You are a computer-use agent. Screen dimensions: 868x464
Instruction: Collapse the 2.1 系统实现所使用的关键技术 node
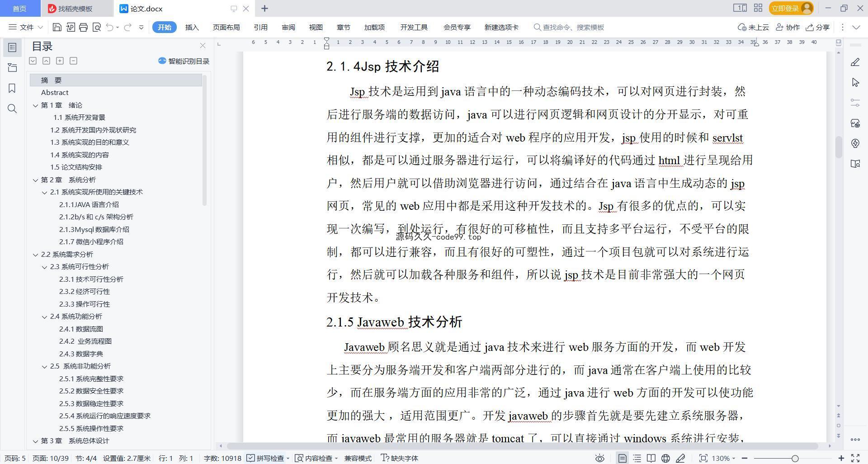point(44,192)
